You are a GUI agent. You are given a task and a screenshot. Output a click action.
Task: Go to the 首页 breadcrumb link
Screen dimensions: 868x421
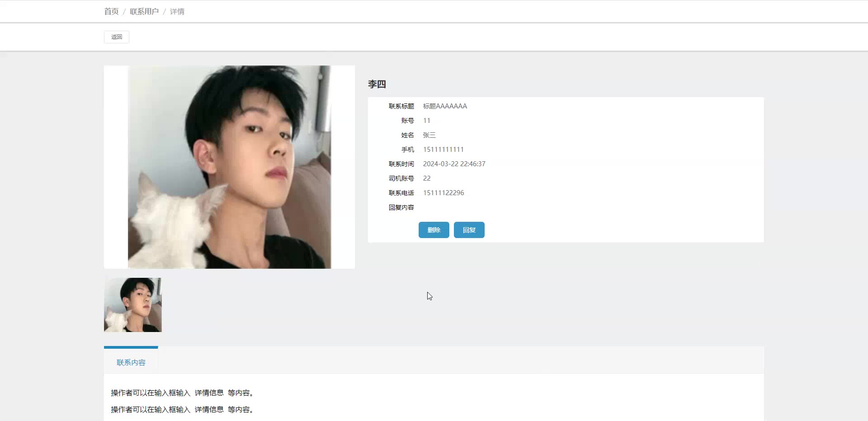[x=111, y=11]
